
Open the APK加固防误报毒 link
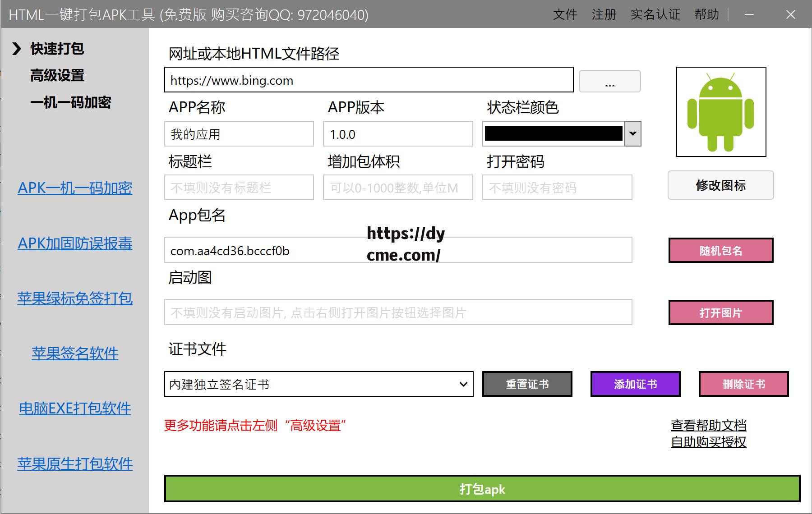[x=75, y=244]
